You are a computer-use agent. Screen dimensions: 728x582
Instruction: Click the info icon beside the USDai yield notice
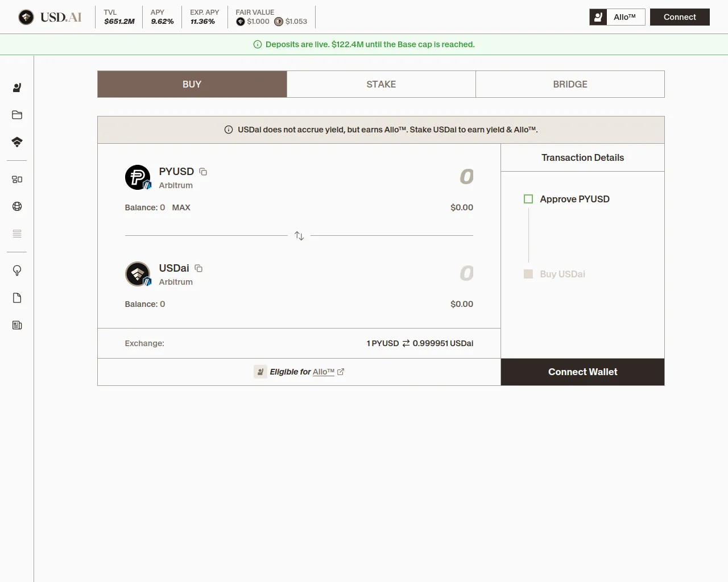229,130
